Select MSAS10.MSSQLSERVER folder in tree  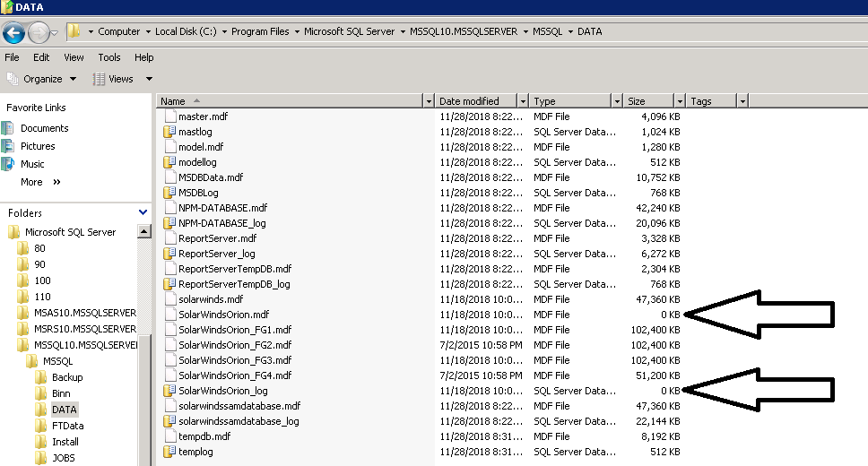point(84,313)
